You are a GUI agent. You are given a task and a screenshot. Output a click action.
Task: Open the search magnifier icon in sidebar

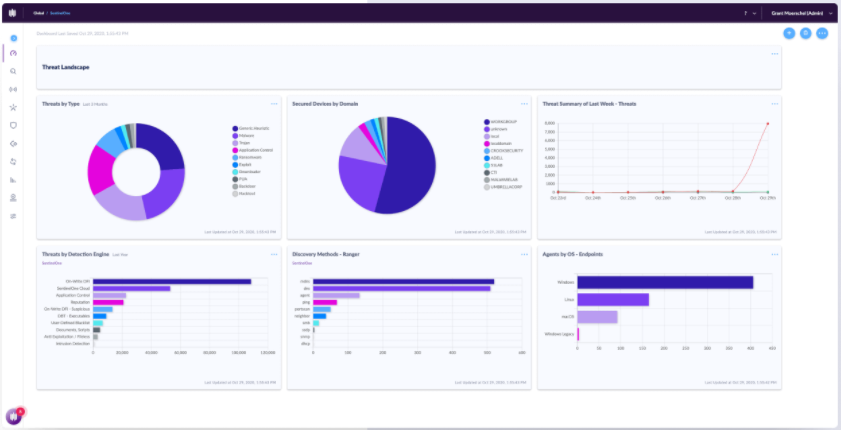[14, 71]
